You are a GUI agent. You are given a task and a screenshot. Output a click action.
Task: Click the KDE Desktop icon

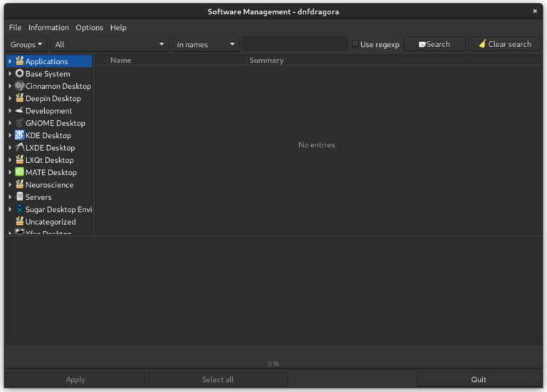[x=19, y=135]
